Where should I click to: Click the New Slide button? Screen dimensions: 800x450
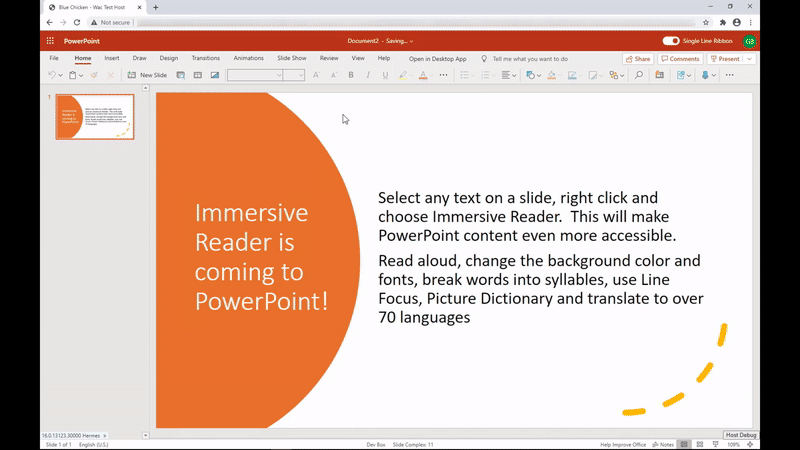[x=147, y=75]
